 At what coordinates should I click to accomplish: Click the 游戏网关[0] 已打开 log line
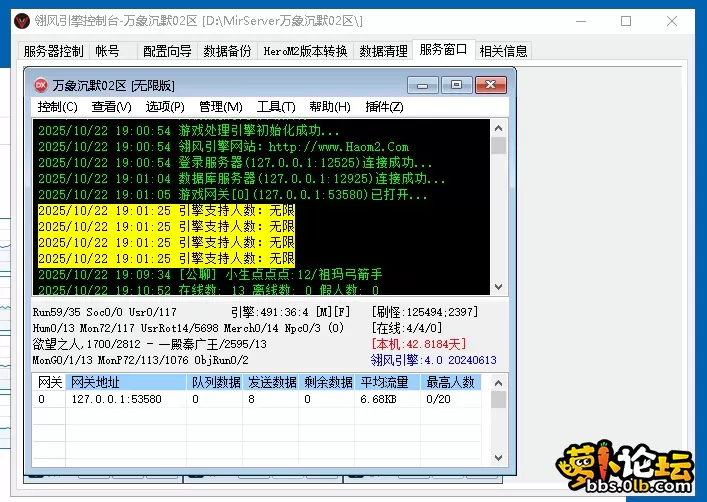pyautogui.click(x=233, y=195)
